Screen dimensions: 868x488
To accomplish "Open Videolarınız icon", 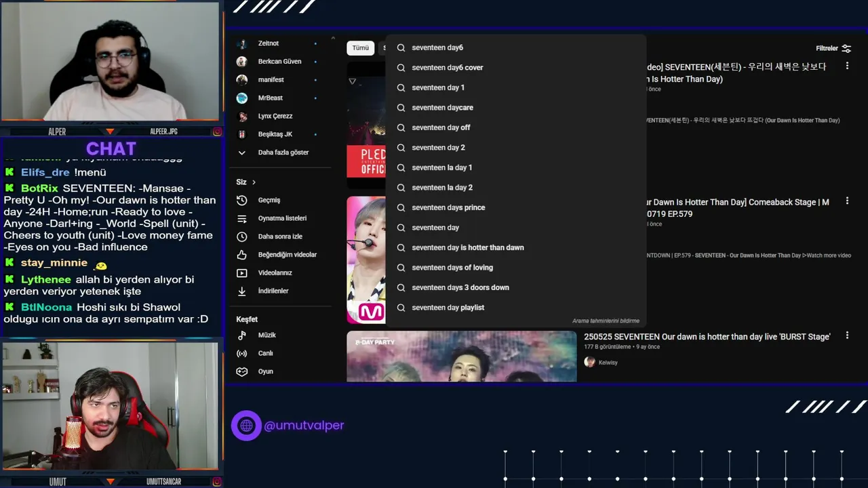I will point(241,273).
